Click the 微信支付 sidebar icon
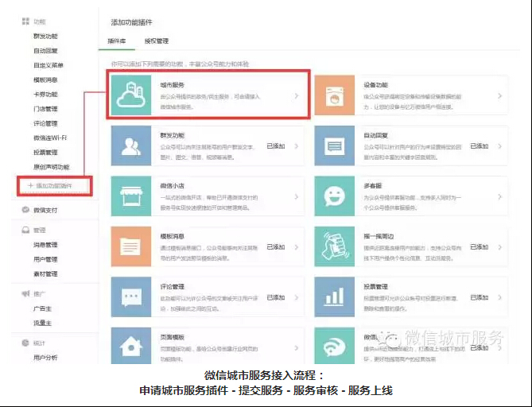The image size is (532, 407). [25, 210]
